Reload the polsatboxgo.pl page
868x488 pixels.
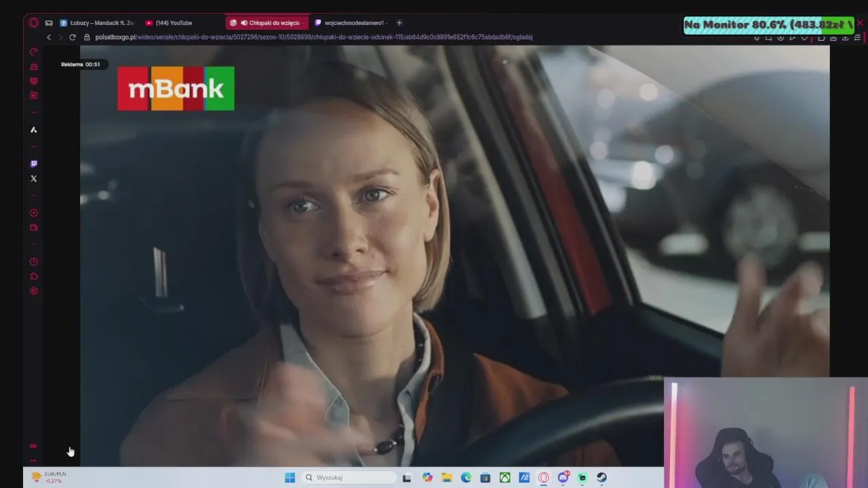coord(73,37)
